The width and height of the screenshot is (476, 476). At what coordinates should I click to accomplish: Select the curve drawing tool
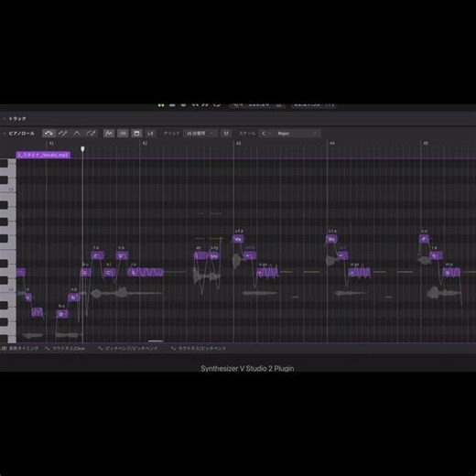tap(77, 134)
